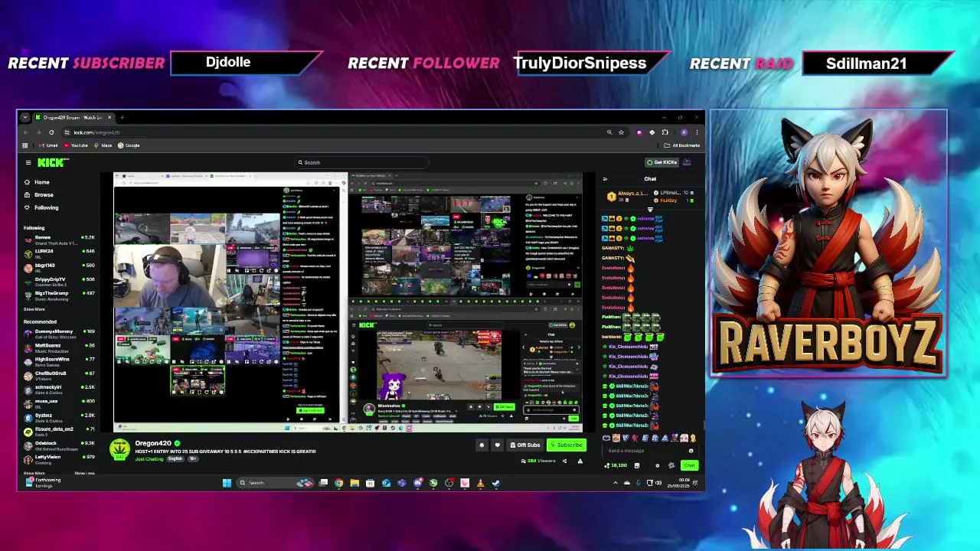The width and height of the screenshot is (980, 551).
Task: Open Chrome from the Windows taskbar
Action: (x=338, y=483)
